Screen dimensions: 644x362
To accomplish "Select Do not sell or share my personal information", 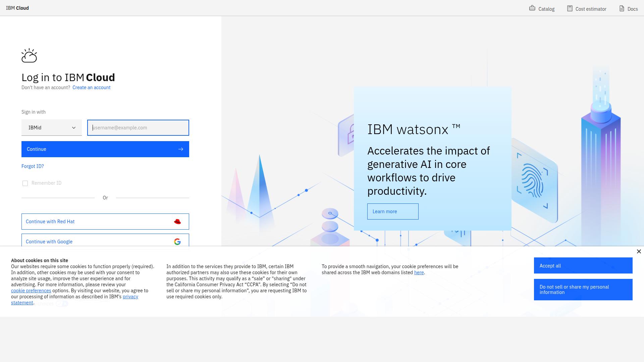I will (x=583, y=290).
